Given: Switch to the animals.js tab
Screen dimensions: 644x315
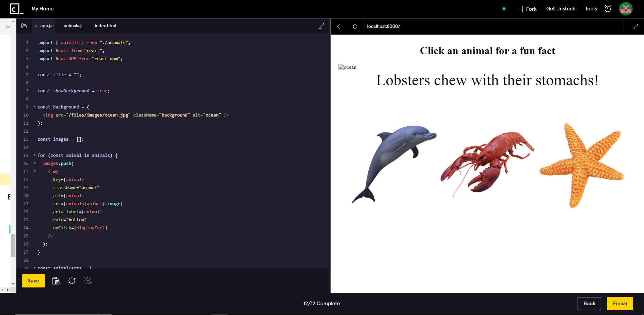Looking at the screenshot, I should (x=73, y=26).
